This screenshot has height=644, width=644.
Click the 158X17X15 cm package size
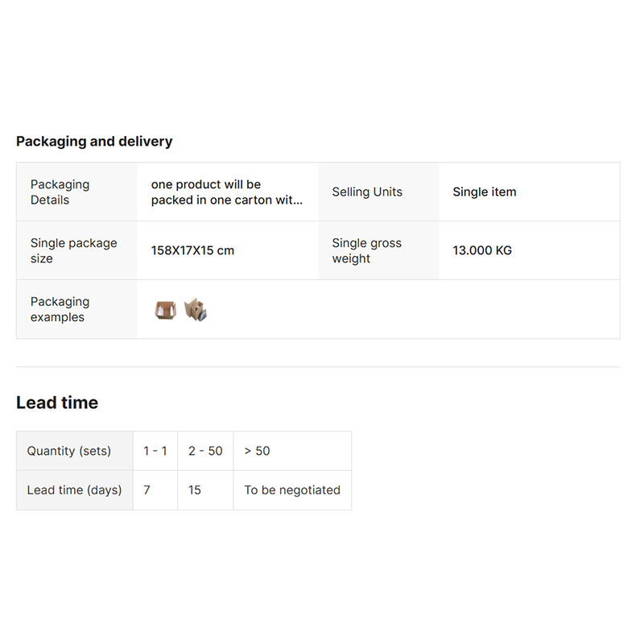coord(192,250)
